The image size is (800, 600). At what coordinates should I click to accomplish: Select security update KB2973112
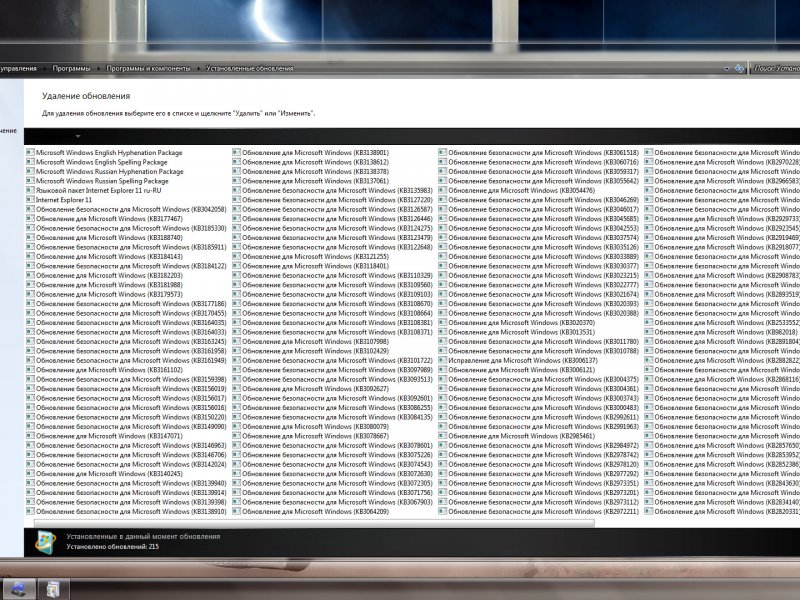pyautogui.click(x=539, y=502)
